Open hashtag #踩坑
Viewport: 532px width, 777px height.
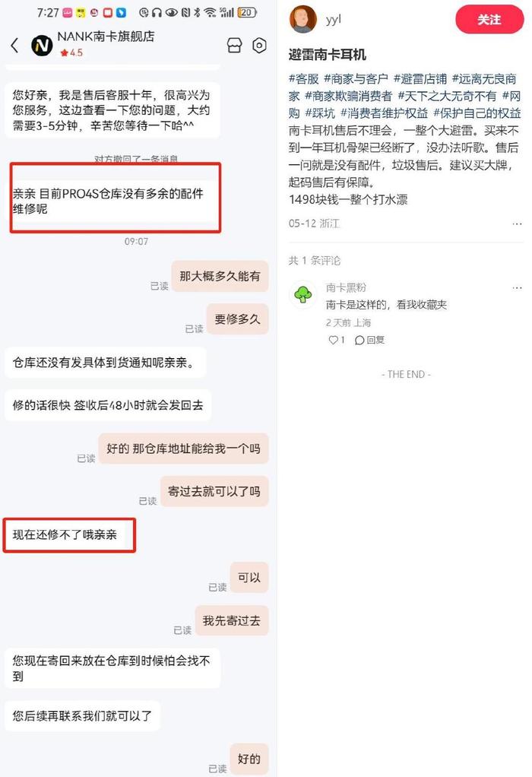[x=320, y=113]
